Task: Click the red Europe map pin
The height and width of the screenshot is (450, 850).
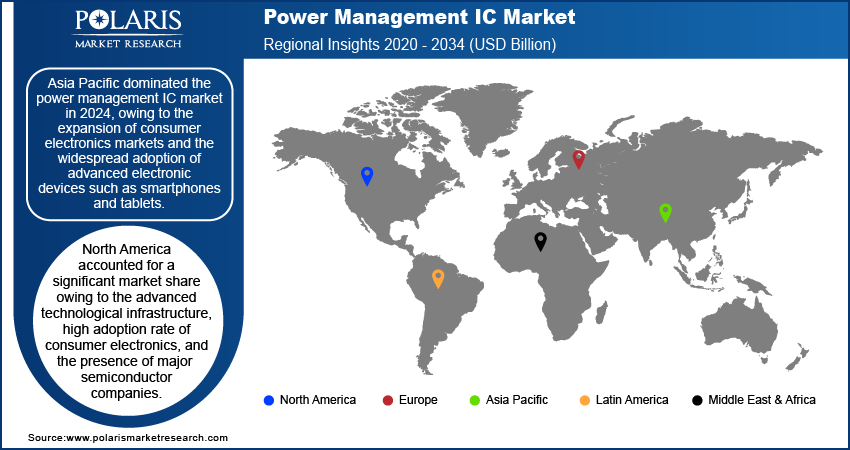Action: click(x=579, y=159)
